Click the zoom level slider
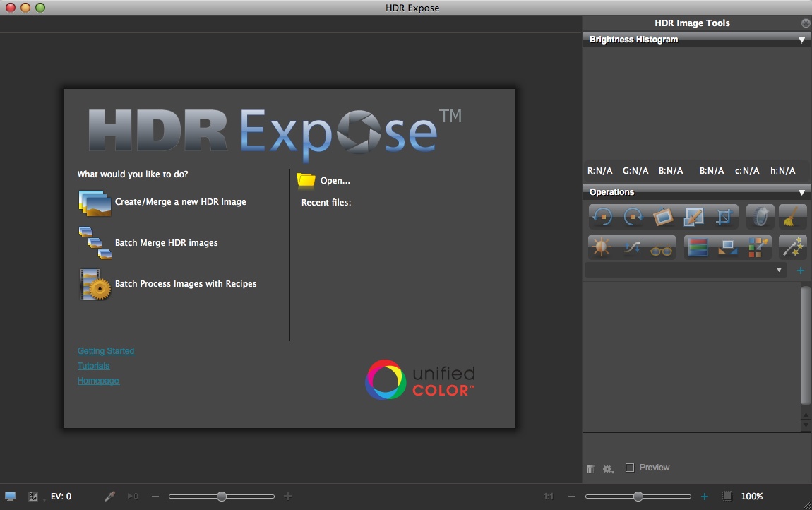The image size is (812, 510). (638, 497)
